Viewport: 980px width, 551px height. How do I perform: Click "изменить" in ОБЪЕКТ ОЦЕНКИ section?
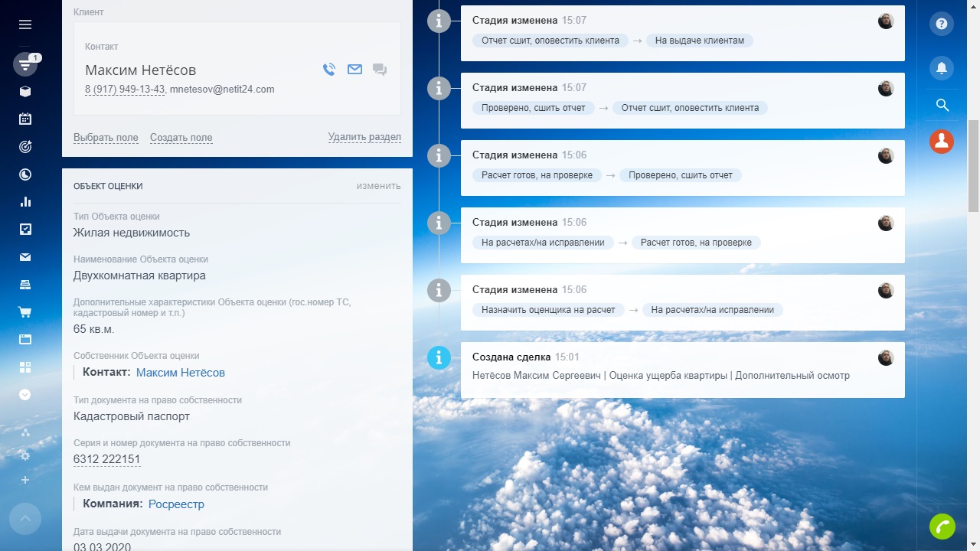click(378, 186)
